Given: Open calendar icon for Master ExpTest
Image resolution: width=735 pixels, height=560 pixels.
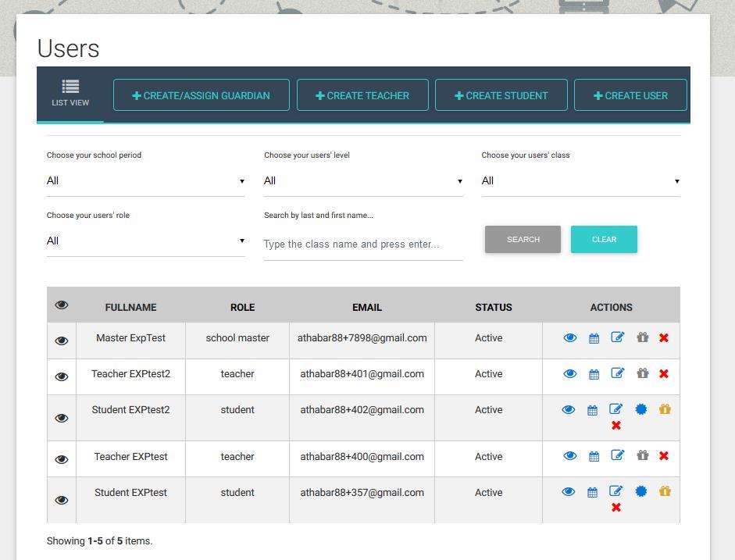Looking at the screenshot, I should tap(594, 338).
